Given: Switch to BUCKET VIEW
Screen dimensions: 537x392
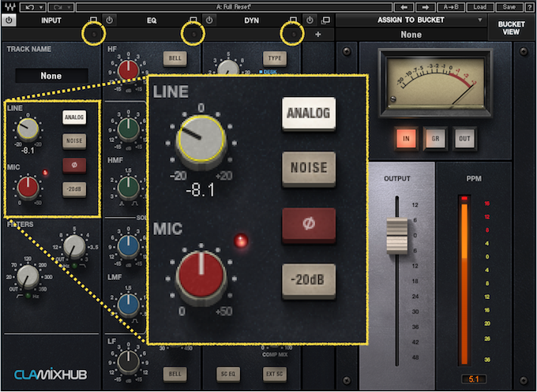Looking at the screenshot, I should click(x=511, y=28).
